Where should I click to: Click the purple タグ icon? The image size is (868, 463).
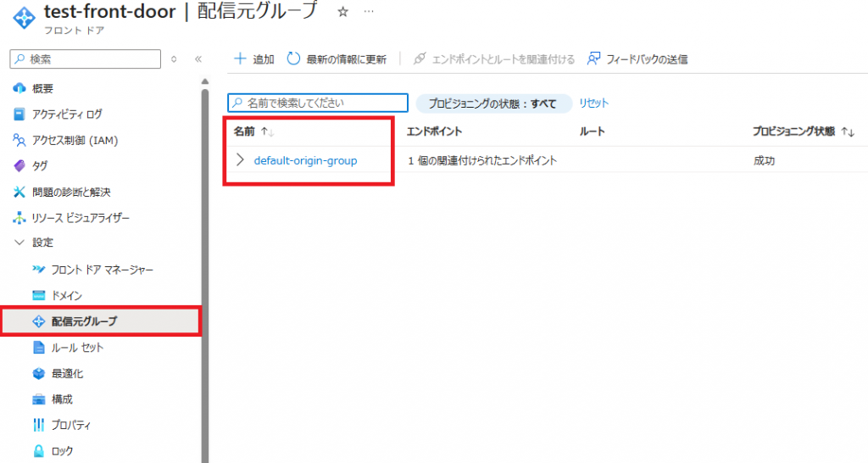[19, 165]
